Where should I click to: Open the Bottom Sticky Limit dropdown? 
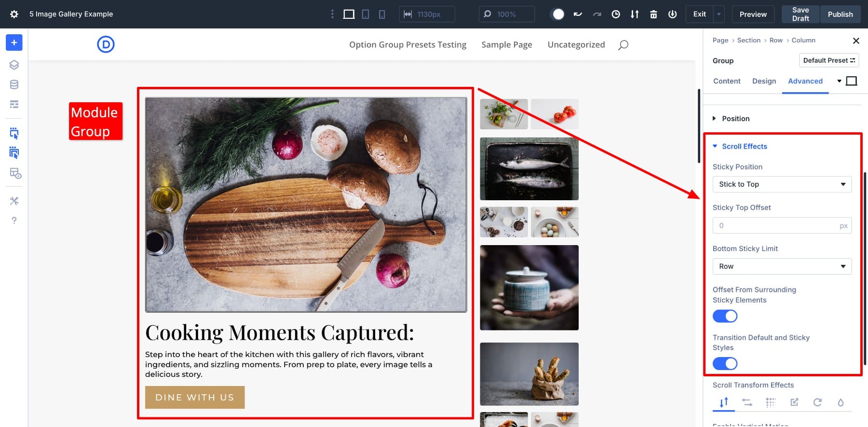coord(782,266)
